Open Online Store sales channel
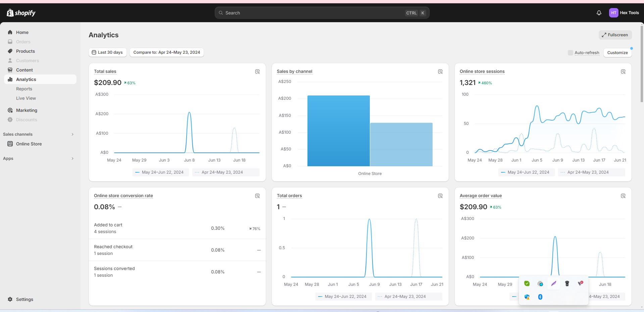This screenshot has width=644, height=312. (x=40, y=144)
